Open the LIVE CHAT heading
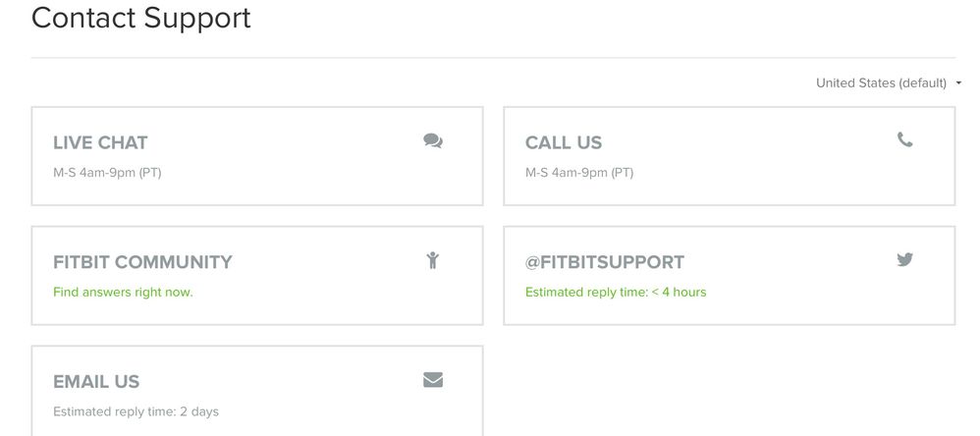Viewport: 980px width, 436px height. pos(100,142)
